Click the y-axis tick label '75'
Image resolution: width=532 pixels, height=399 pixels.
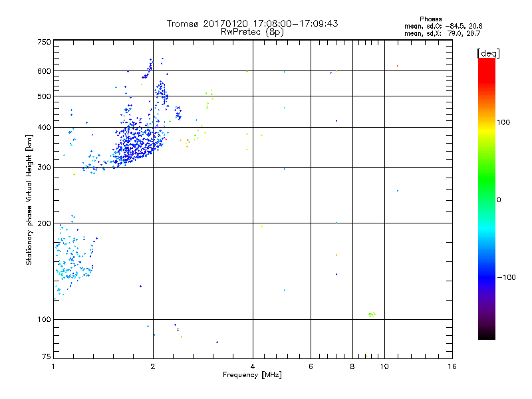[47, 356]
